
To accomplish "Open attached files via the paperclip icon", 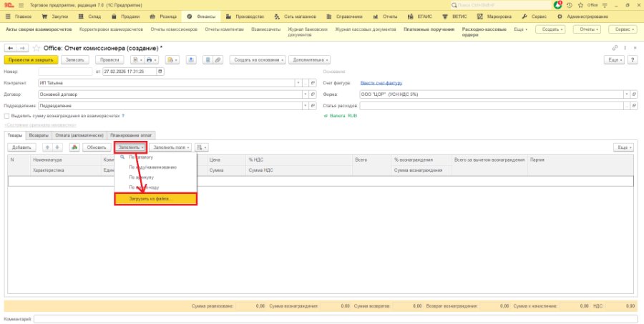I will pos(218,60).
